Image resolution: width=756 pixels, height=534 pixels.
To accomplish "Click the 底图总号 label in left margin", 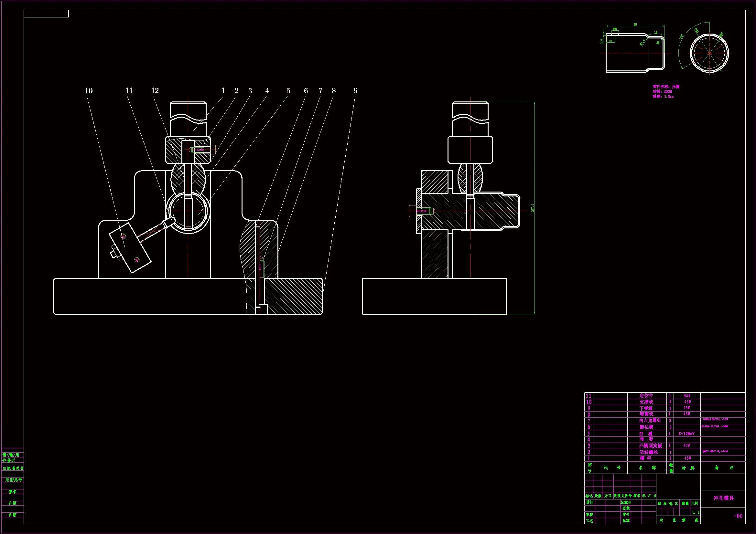I will [x=14, y=480].
